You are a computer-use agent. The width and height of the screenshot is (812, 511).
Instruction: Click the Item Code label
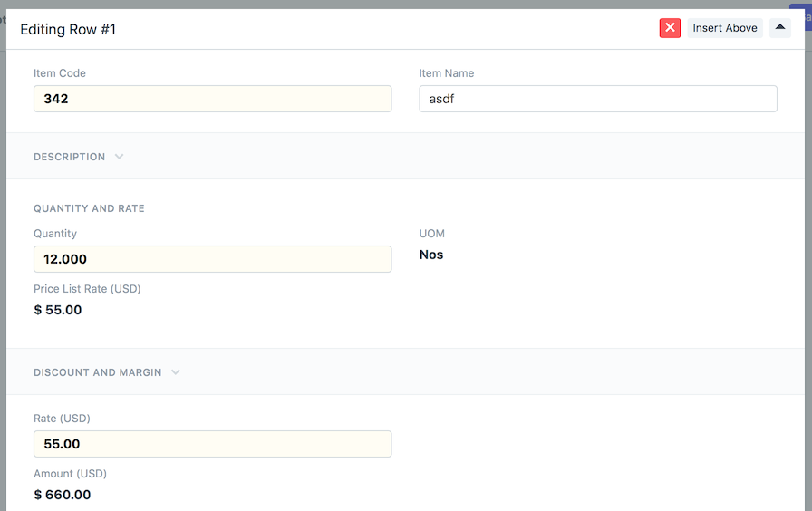click(x=60, y=73)
